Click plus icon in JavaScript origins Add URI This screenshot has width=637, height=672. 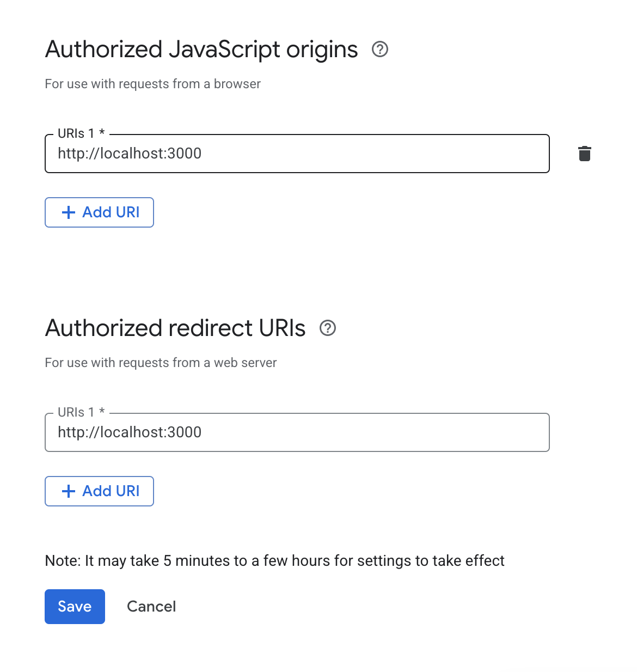coord(69,212)
